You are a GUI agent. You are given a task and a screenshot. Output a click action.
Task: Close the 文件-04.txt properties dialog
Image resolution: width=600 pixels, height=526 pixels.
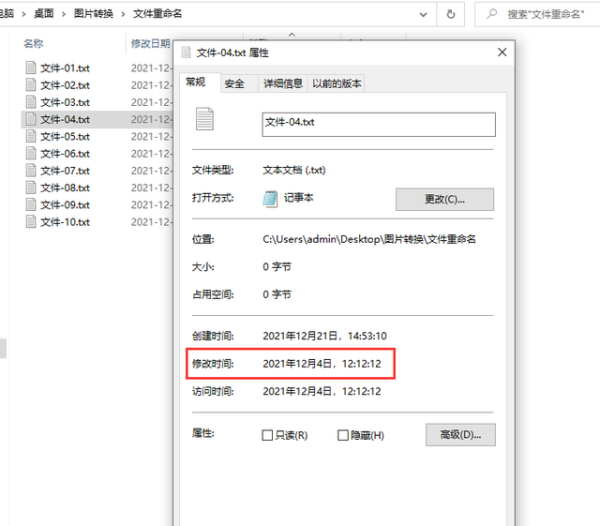click(x=502, y=52)
